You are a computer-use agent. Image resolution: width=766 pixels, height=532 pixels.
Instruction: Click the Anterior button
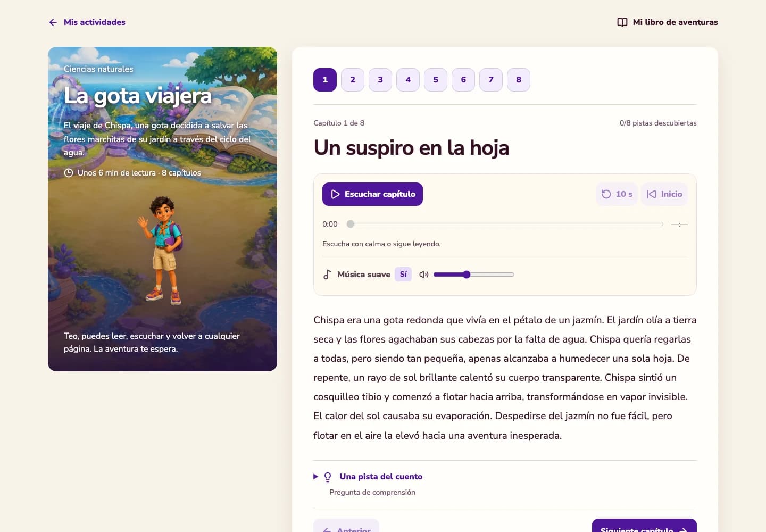pyautogui.click(x=346, y=526)
